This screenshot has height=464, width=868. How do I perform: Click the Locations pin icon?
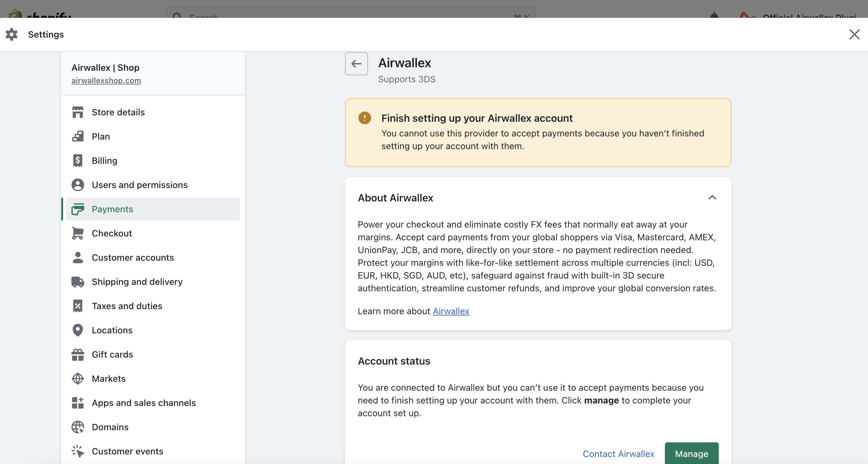click(x=77, y=330)
